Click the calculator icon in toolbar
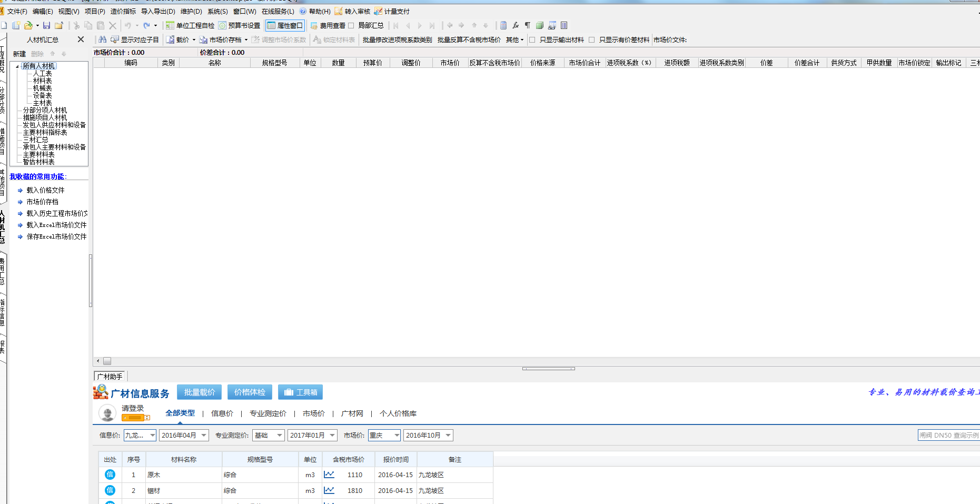The width and height of the screenshot is (980, 504). click(x=503, y=25)
